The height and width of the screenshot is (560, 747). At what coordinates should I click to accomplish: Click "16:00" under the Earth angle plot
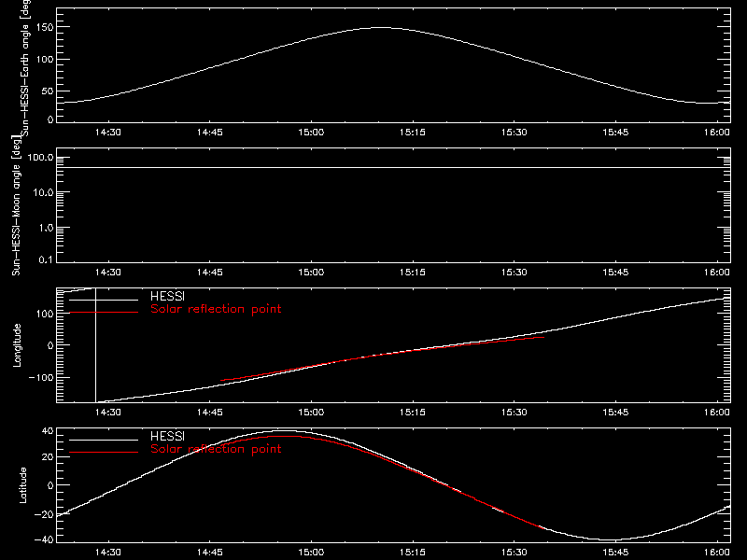pos(716,133)
